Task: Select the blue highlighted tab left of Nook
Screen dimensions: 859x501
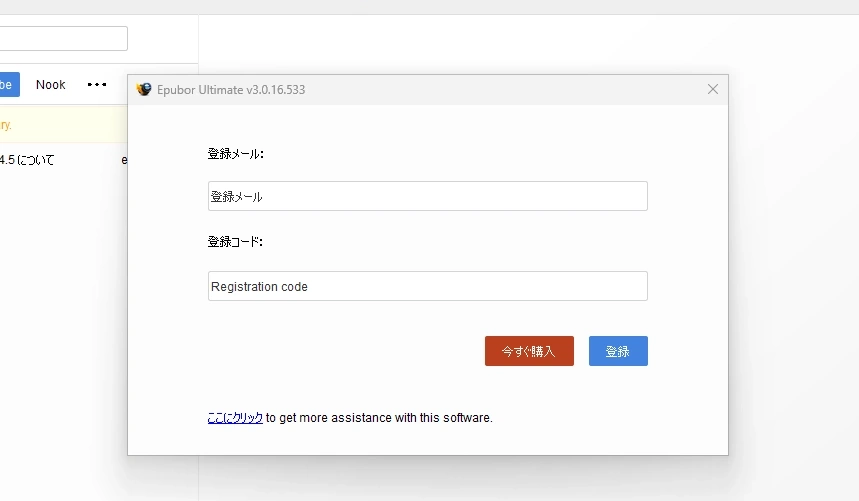Action: pyautogui.click(x=8, y=85)
